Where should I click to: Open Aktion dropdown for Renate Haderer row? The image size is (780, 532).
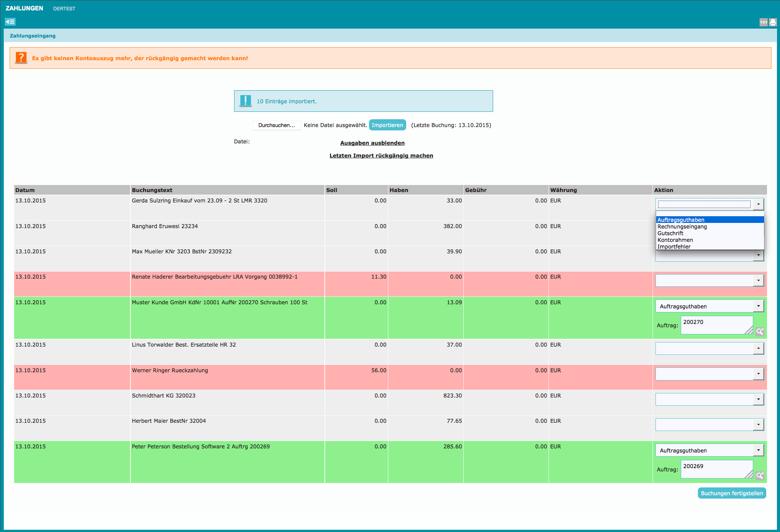click(x=709, y=280)
